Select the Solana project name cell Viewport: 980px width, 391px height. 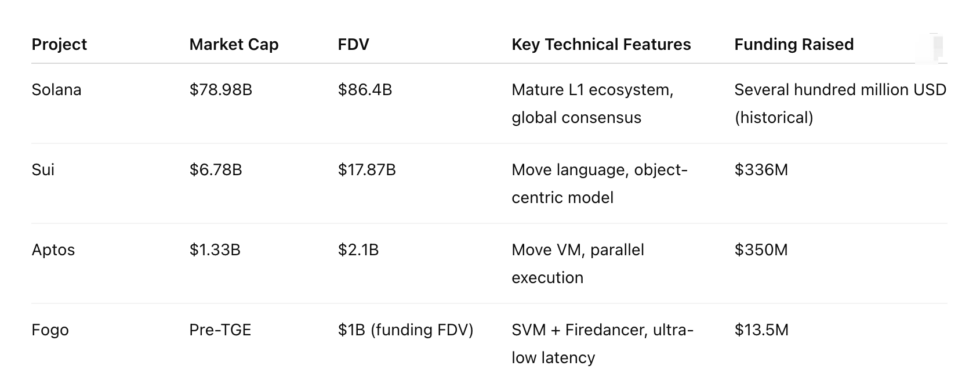[56, 90]
